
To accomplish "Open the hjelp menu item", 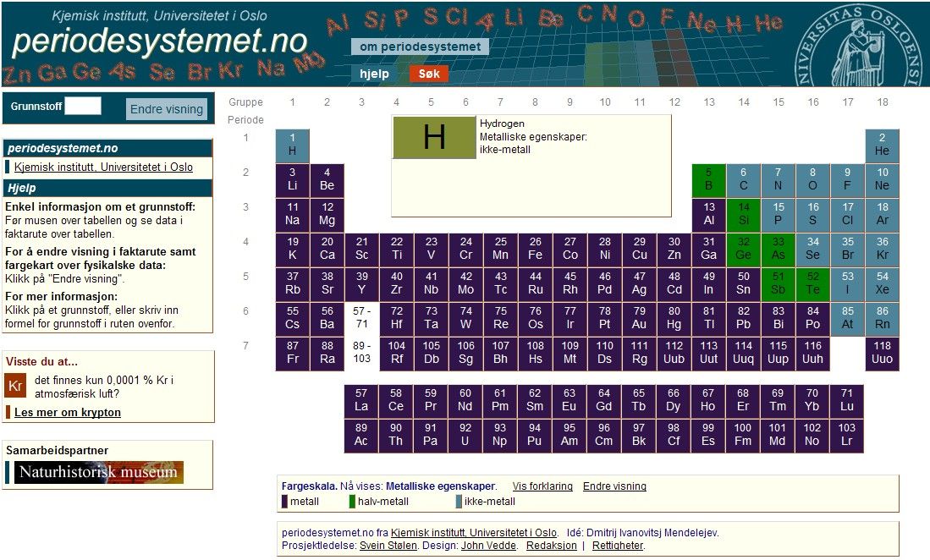I will coord(374,74).
